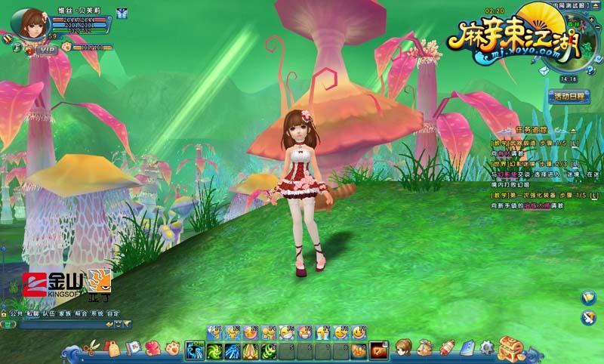The image size is (604, 364).
Task: Click the upper round blue button on right edge
Action: point(589,298)
